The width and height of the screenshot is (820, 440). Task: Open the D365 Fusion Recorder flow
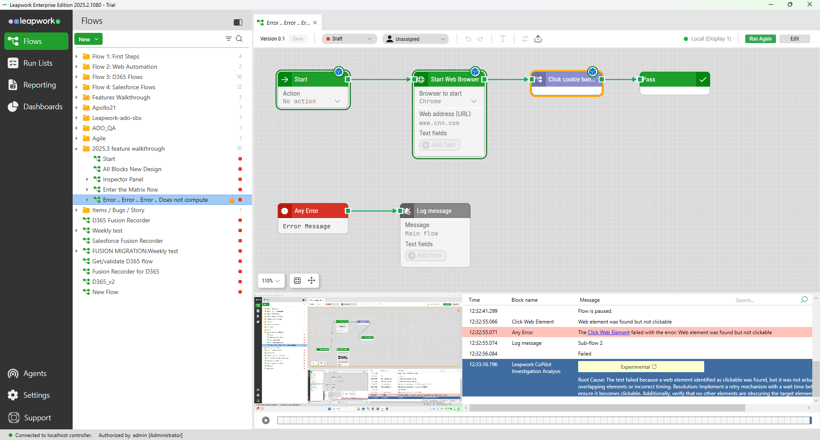[121, 220]
